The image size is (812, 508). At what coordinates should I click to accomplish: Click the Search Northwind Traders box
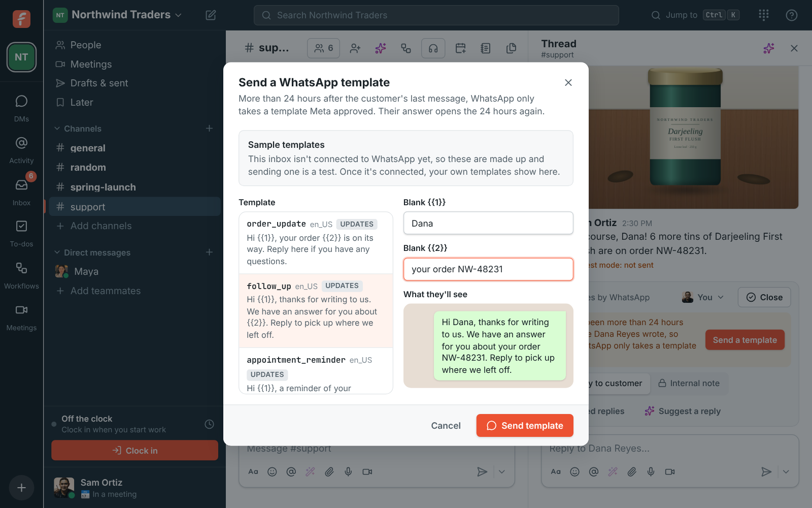tap(436, 15)
